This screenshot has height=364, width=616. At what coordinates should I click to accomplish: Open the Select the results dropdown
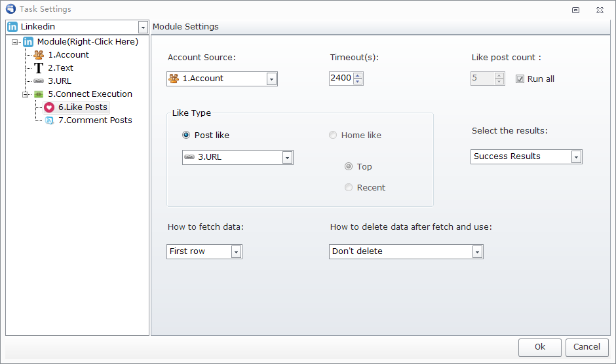576,157
